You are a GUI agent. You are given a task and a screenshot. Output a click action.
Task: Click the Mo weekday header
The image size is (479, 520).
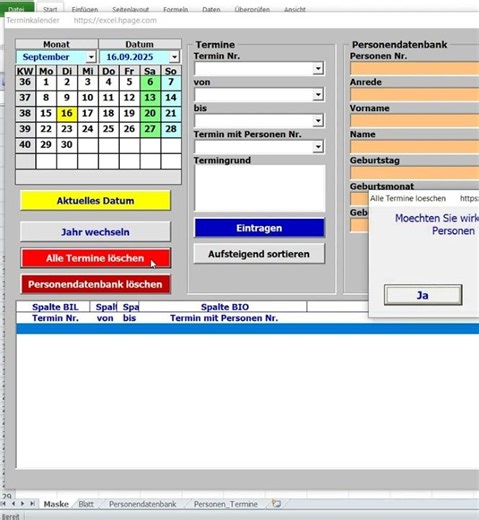(x=46, y=71)
